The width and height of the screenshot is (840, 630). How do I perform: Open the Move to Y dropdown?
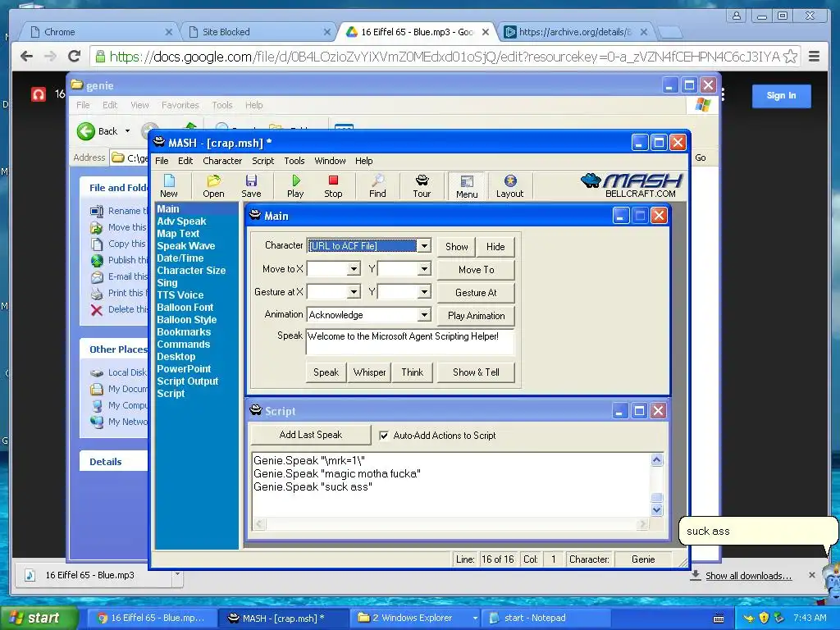click(x=424, y=269)
